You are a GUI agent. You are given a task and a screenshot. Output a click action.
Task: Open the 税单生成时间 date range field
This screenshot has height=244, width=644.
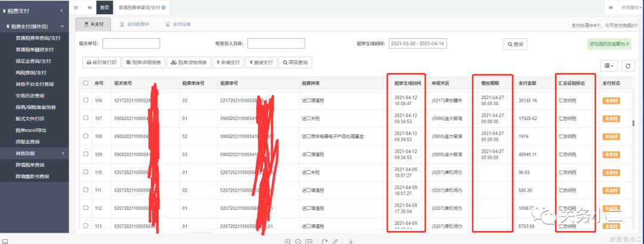tap(418, 44)
